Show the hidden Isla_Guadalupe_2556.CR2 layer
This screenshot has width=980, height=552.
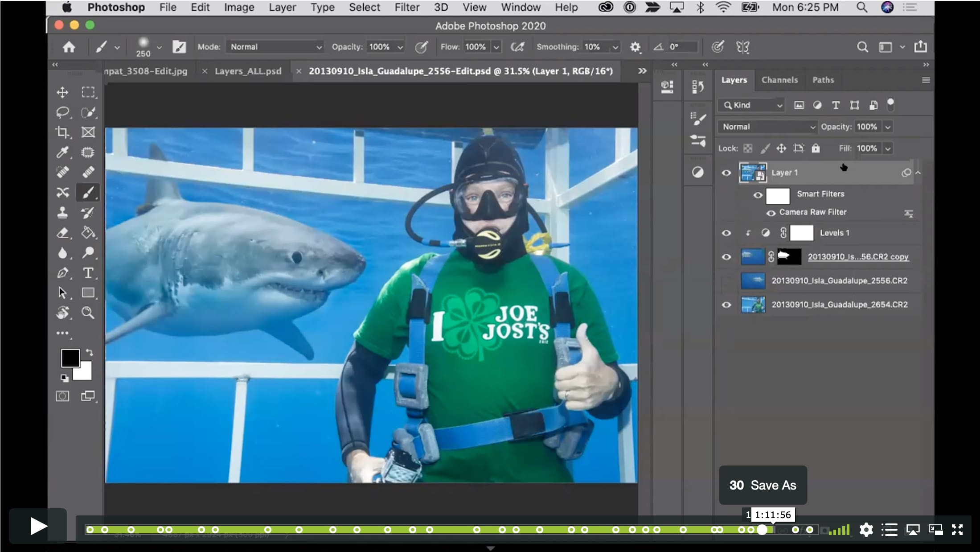pyautogui.click(x=726, y=281)
